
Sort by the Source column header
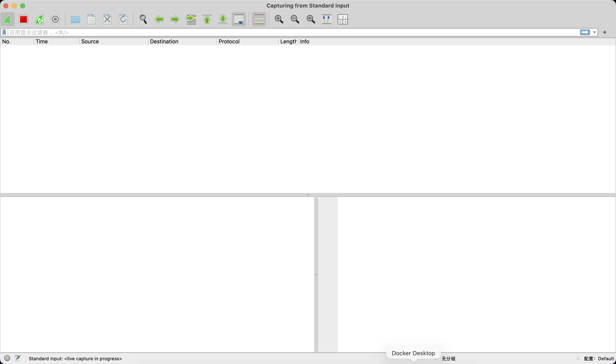[90, 41]
